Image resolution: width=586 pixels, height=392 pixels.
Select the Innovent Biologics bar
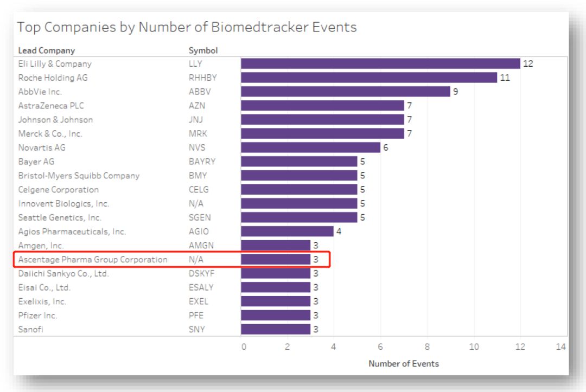299,204
